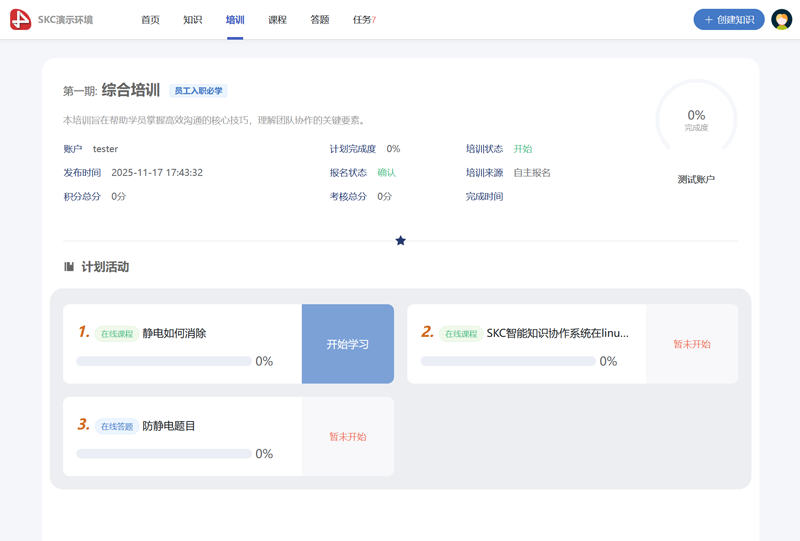Viewport: 800px width, 541px height.
Task: Click the 计划活动 section icon
Action: click(69, 267)
